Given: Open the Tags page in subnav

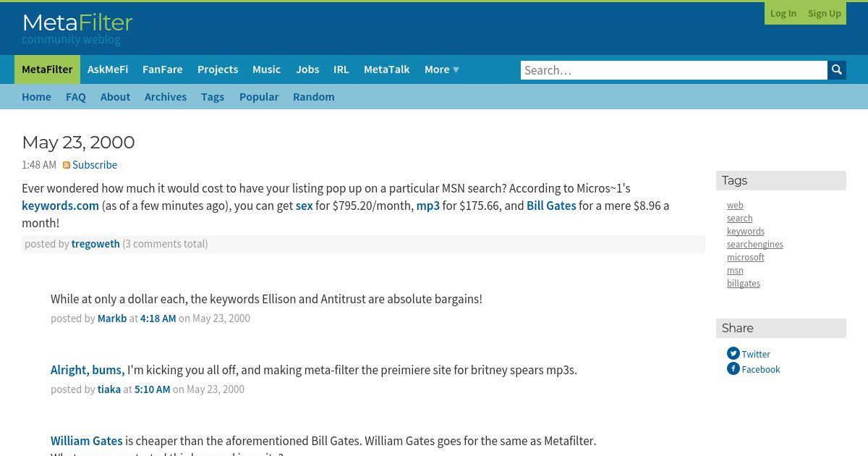Looking at the screenshot, I should click(x=213, y=97).
